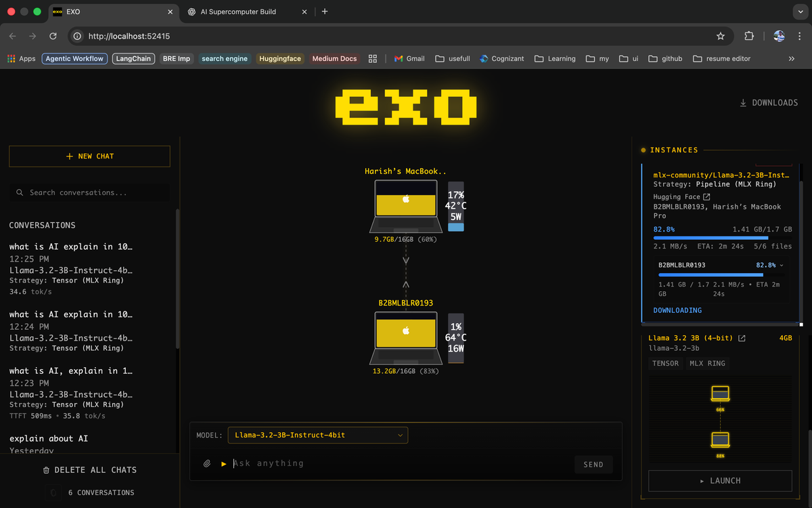The width and height of the screenshot is (812, 508).
Task: Open the Huggingface bookmark
Action: tap(279, 59)
